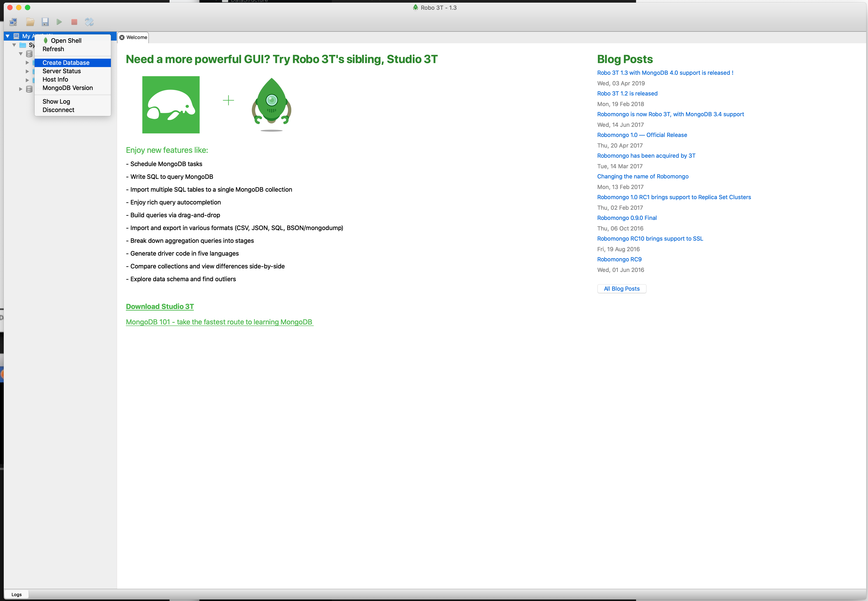Click the open folder toolbar icon

click(x=30, y=22)
